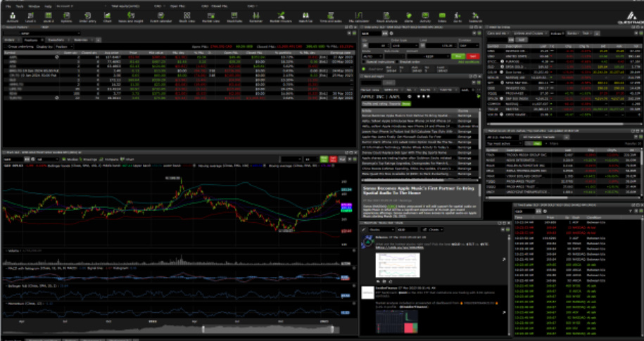Select the Indices watchlist tab
This screenshot has height=341, width=644.
[x=557, y=33]
